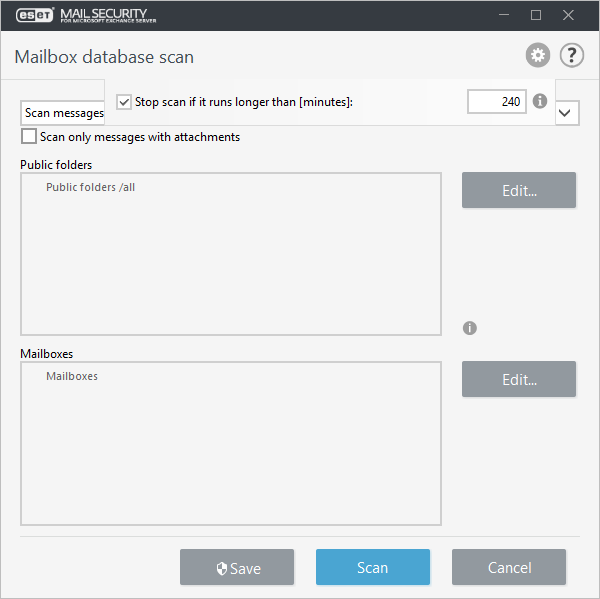This screenshot has width=600, height=599.
Task: Close the Mail Security window
Action: 568,15
